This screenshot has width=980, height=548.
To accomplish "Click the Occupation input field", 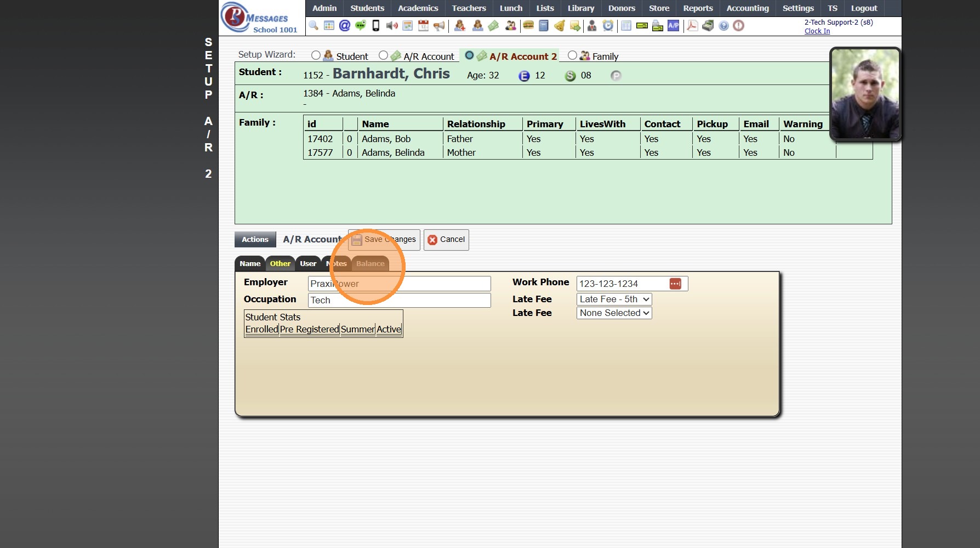I will 400,300.
